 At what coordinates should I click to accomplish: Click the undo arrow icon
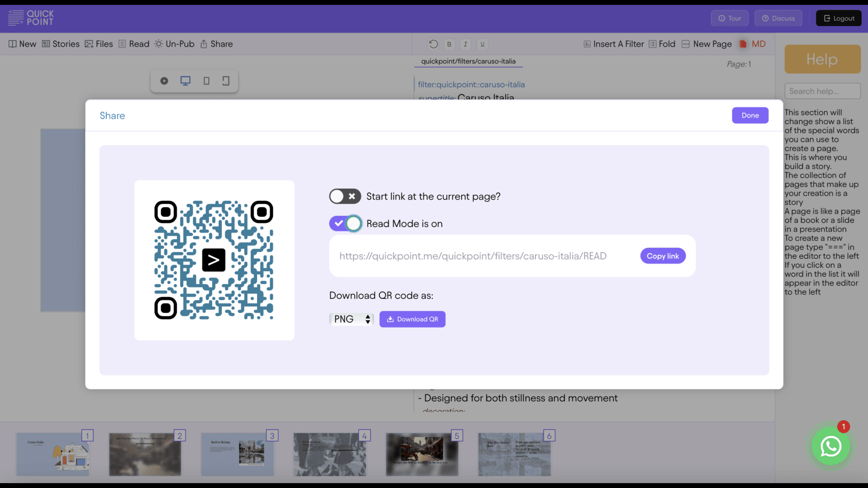(x=433, y=44)
